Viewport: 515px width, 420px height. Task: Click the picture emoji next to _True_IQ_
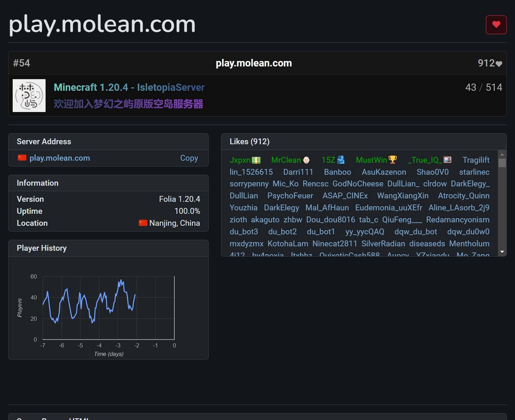tap(447, 160)
